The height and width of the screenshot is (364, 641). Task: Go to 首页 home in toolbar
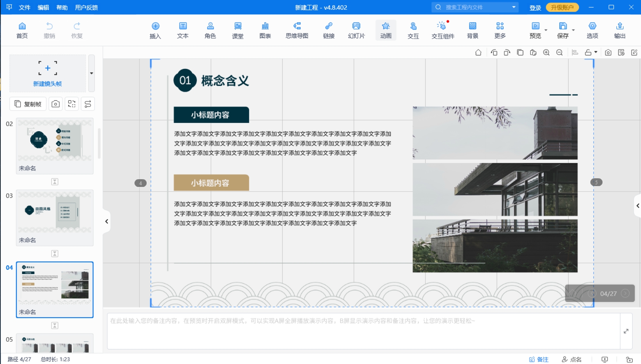click(22, 30)
